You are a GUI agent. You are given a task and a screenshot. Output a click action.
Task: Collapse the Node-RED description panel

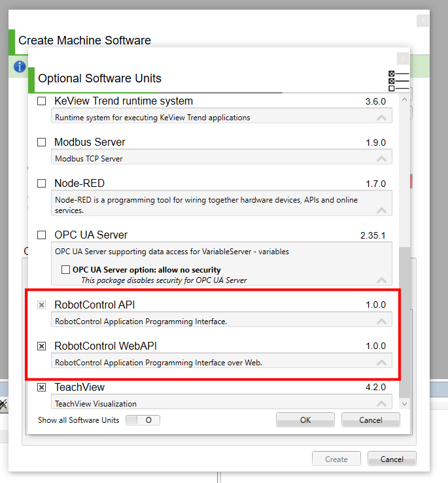click(381, 210)
